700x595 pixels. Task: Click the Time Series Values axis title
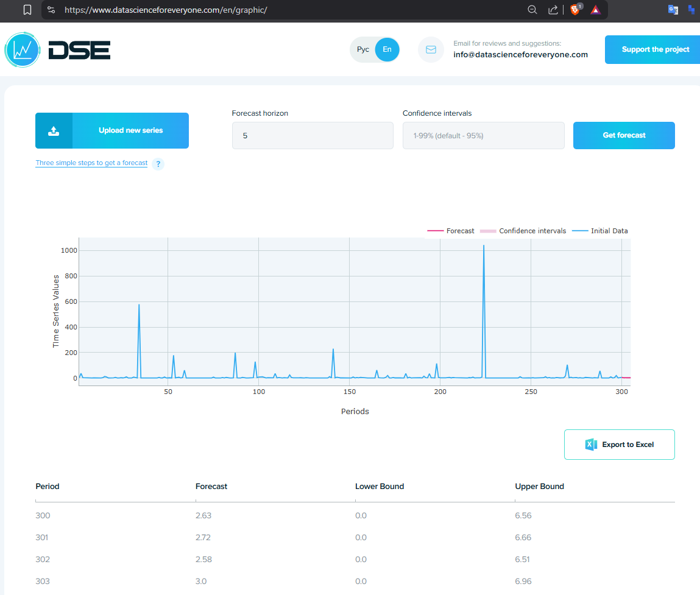(x=56, y=311)
